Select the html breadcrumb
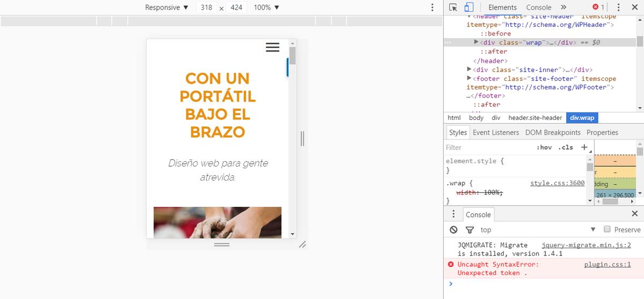The height and width of the screenshot is (299, 644). (x=454, y=118)
